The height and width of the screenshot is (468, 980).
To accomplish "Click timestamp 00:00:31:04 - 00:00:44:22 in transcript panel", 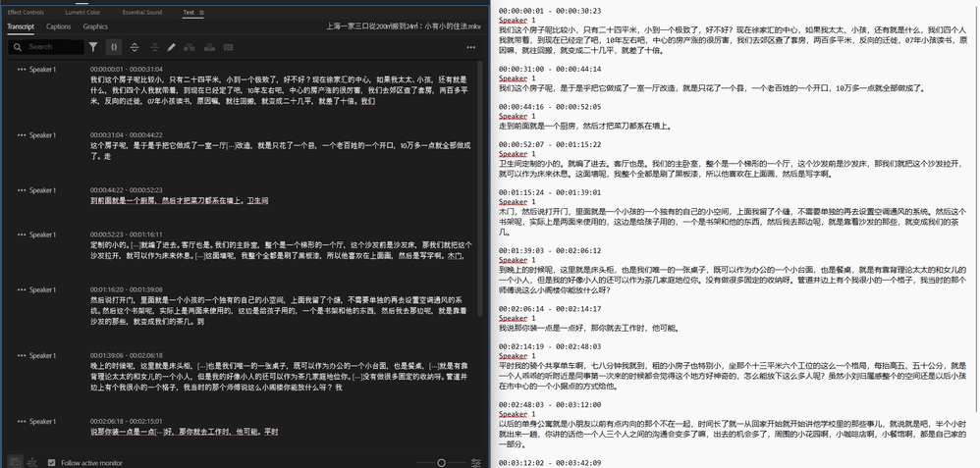I will click(x=127, y=135).
